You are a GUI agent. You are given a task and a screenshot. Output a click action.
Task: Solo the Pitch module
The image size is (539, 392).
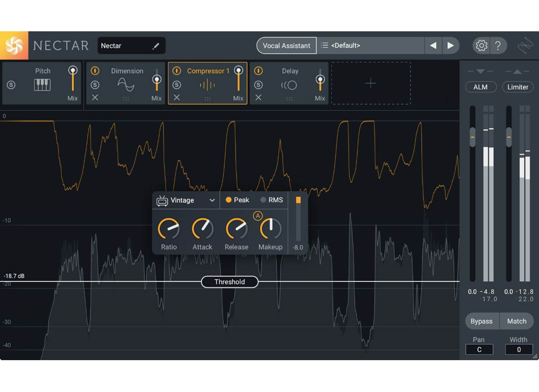point(11,85)
